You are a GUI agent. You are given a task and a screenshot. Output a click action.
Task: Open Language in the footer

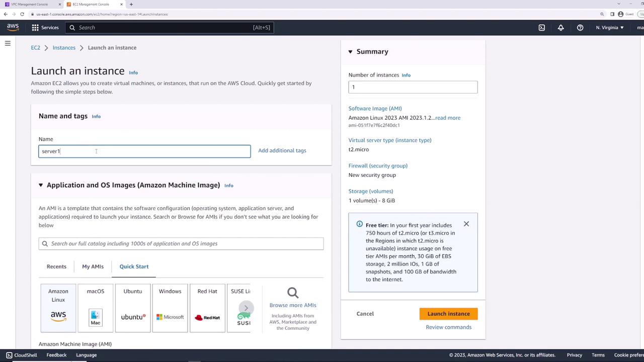pos(86,355)
